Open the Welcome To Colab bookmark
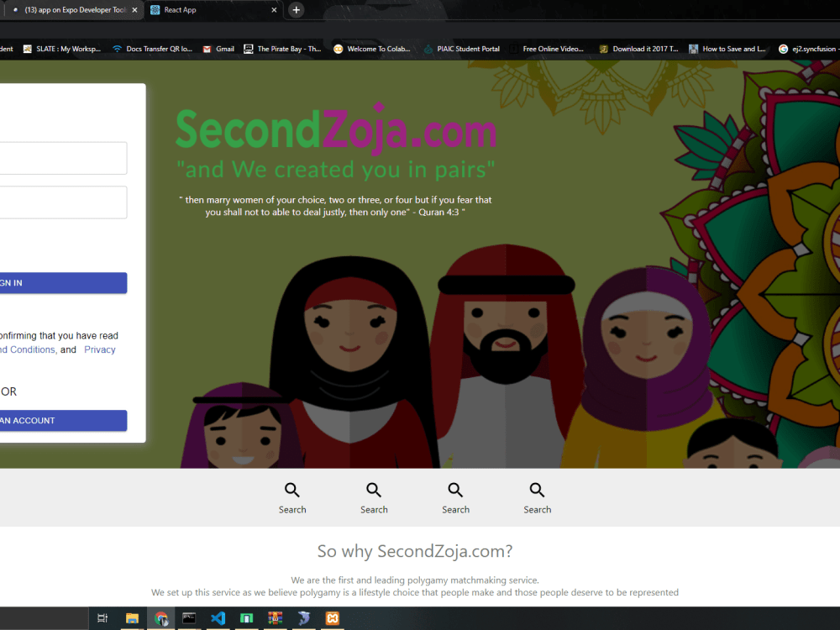The width and height of the screenshot is (840, 630). point(372,49)
